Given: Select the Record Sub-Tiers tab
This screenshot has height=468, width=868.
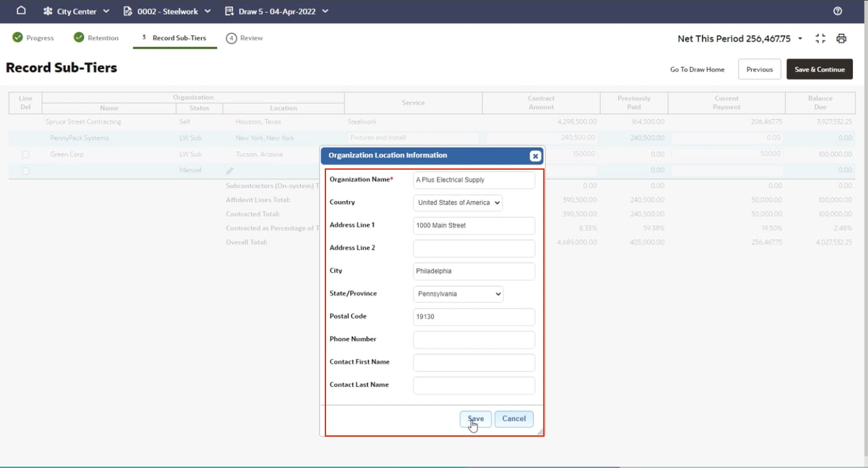Looking at the screenshot, I should click(x=175, y=38).
